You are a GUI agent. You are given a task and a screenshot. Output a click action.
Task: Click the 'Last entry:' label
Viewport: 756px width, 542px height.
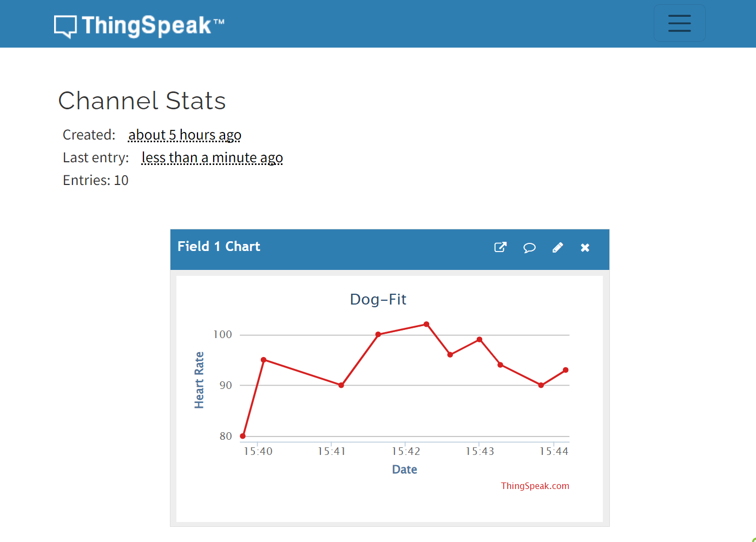coord(96,157)
